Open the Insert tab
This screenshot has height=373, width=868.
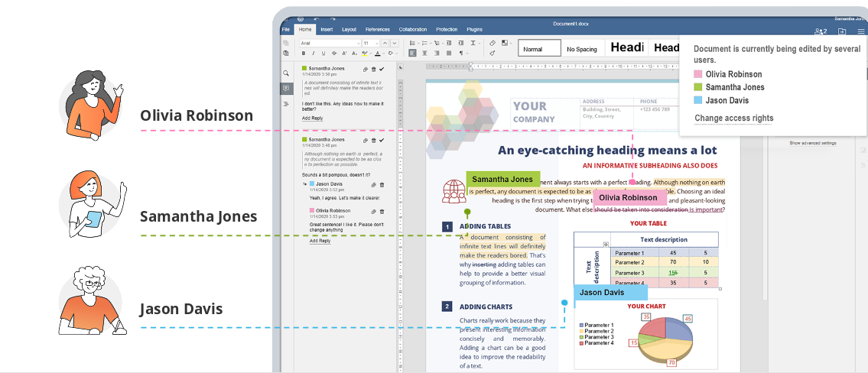pos(327,29)
